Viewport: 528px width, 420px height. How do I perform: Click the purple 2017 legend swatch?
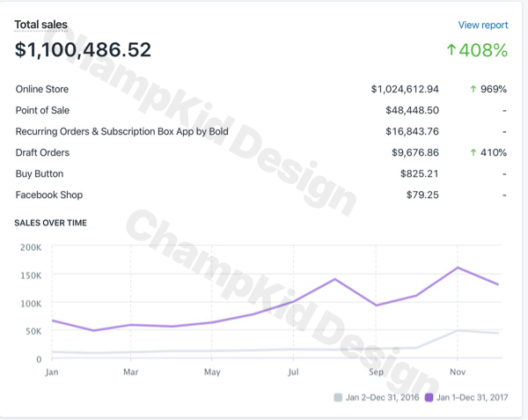[429, 398]
